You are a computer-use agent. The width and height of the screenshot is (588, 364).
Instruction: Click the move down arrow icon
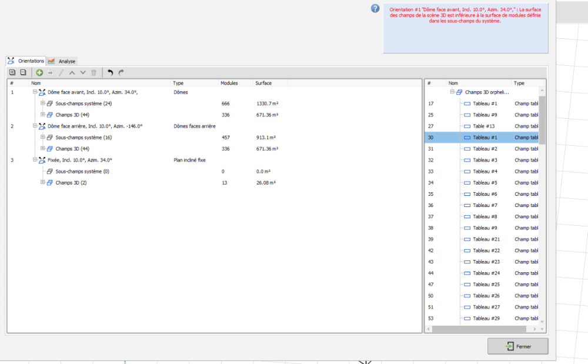83,72
